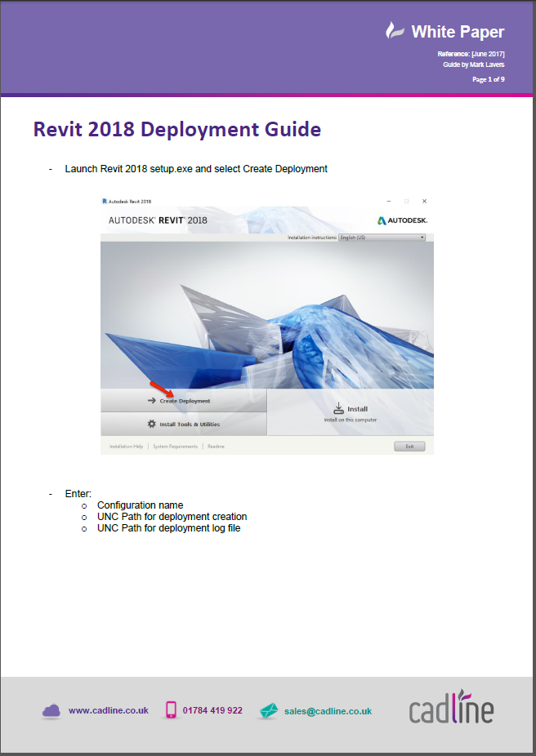Click the green envelope email icon

click(269, 711)
